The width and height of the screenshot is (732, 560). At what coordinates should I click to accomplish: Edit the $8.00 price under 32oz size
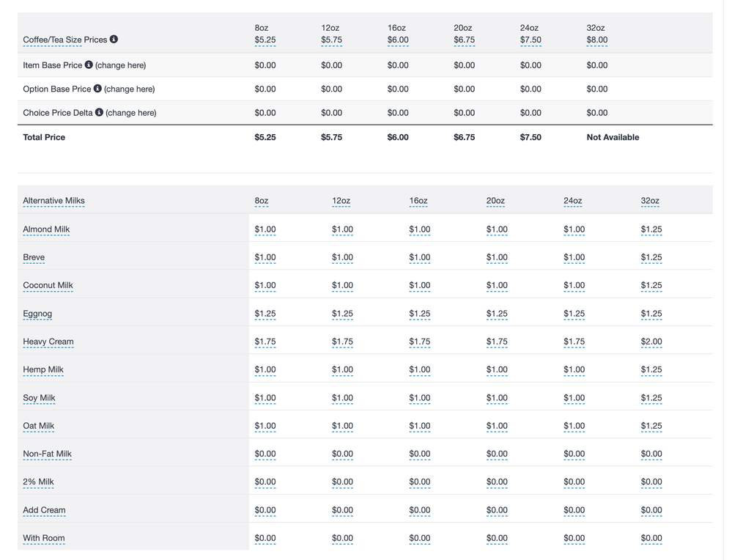tap(596, 40)
